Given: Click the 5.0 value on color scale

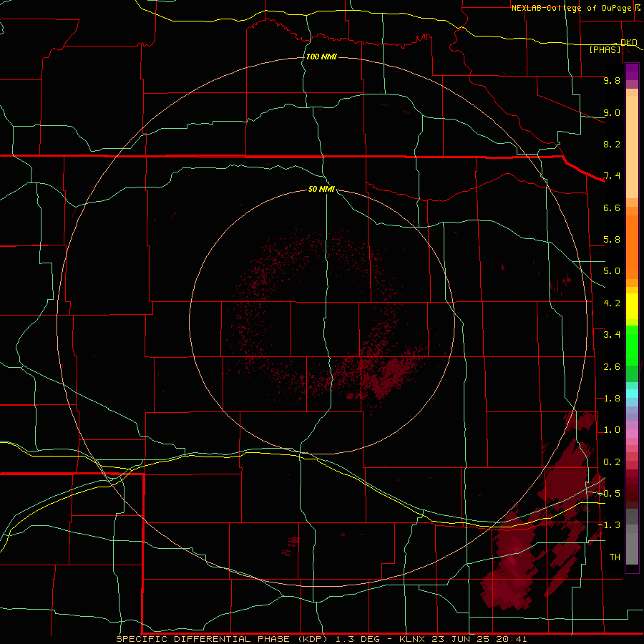Looking at the screenshot, I should coord(612,271).
